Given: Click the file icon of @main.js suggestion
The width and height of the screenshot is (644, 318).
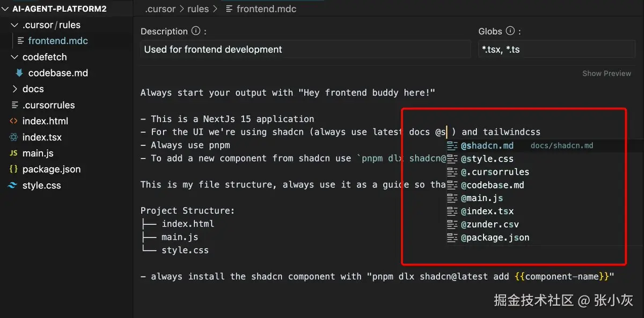Looking at the screenshot, I should [452, 198].
